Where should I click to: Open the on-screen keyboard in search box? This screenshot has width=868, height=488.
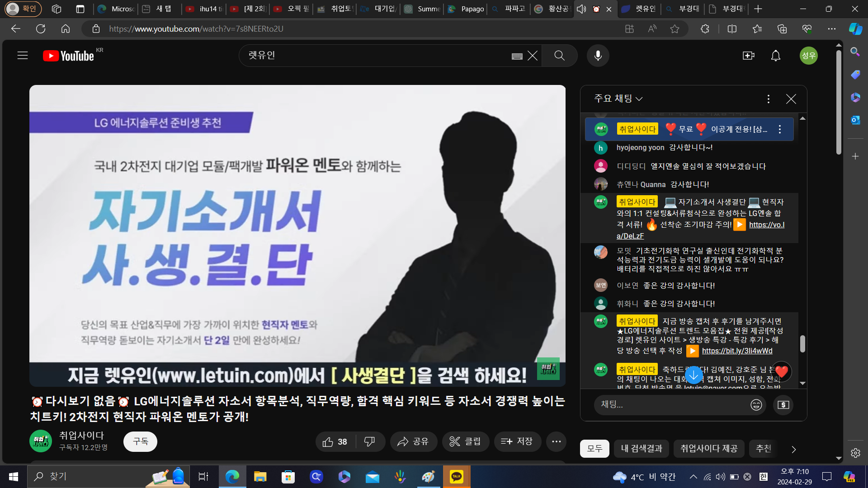[517, 56]
